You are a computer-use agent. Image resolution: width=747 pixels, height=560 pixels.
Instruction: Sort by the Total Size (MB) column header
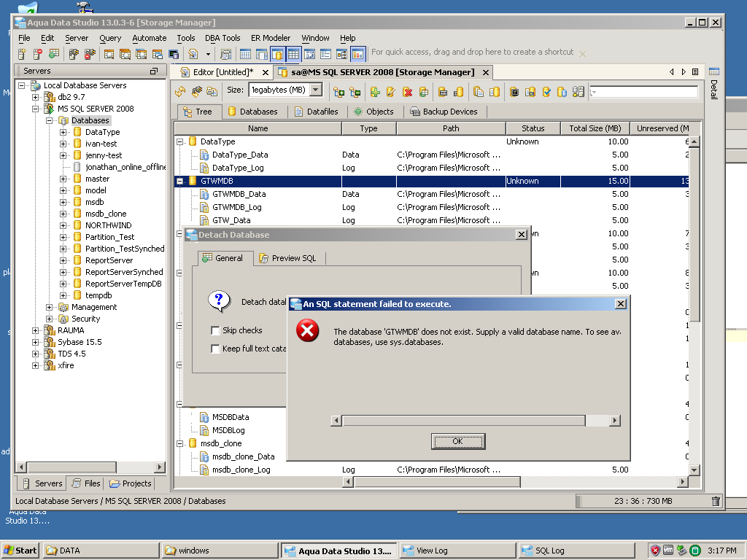tap(595, 128)
